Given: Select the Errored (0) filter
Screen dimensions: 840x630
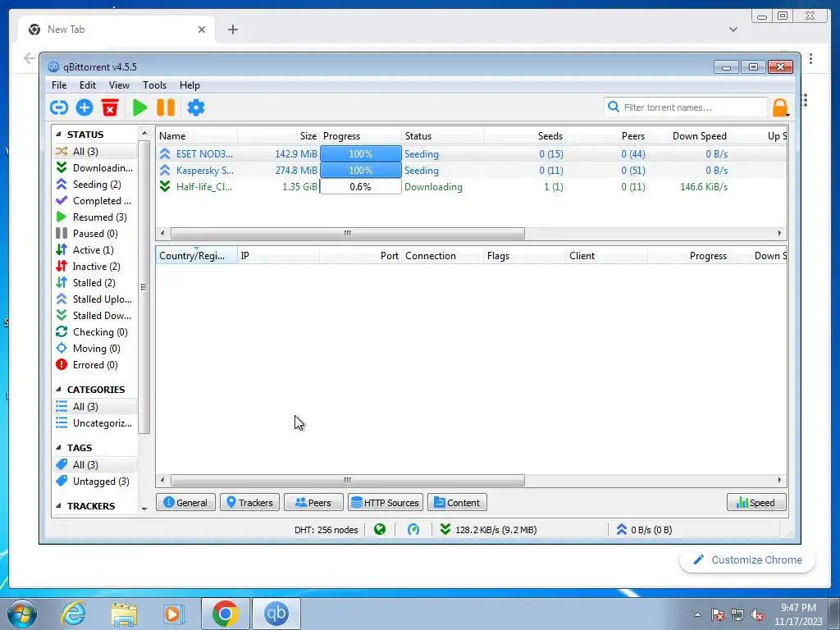Looking at the screenshot, I should pos(95,365).
